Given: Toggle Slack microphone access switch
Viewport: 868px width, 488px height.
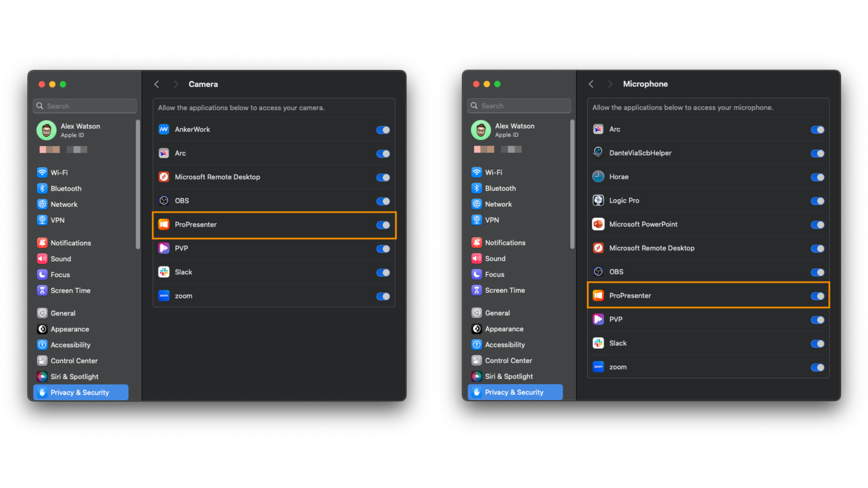Looking at the screenshot, I should coord(817,344).
